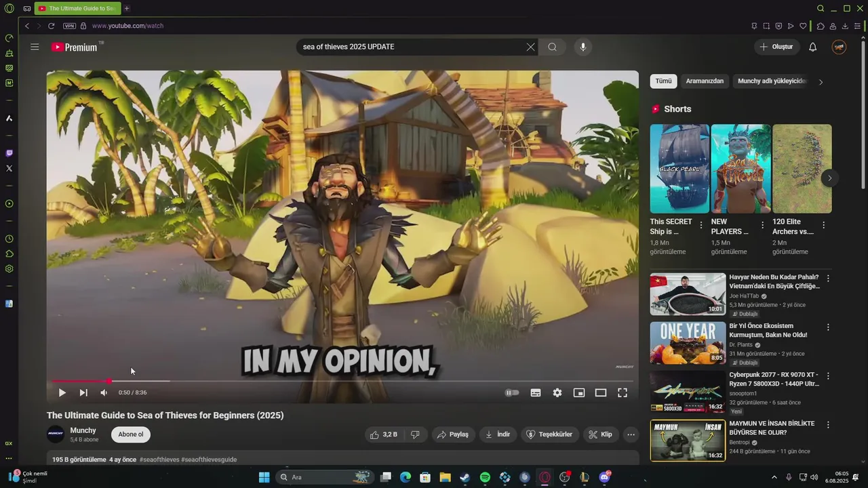Click the Teşekkürler thanks button

click(x=549, y=434)
